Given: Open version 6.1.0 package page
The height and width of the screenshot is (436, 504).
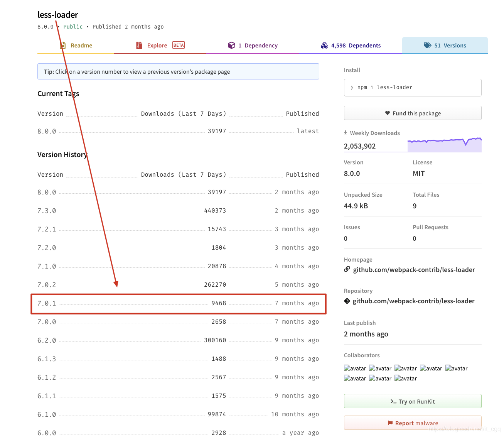Looking at the screenshot, I should coord(47,414).
